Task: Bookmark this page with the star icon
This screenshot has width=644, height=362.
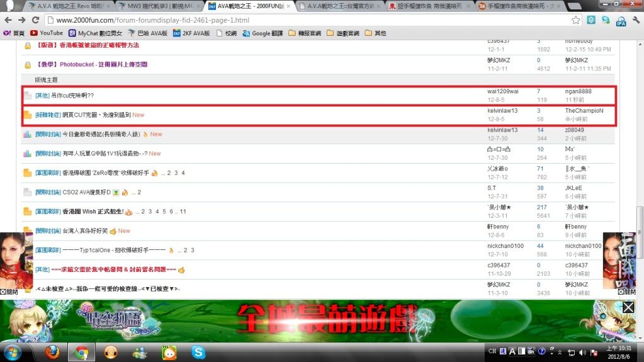Action: coord(575,20)
